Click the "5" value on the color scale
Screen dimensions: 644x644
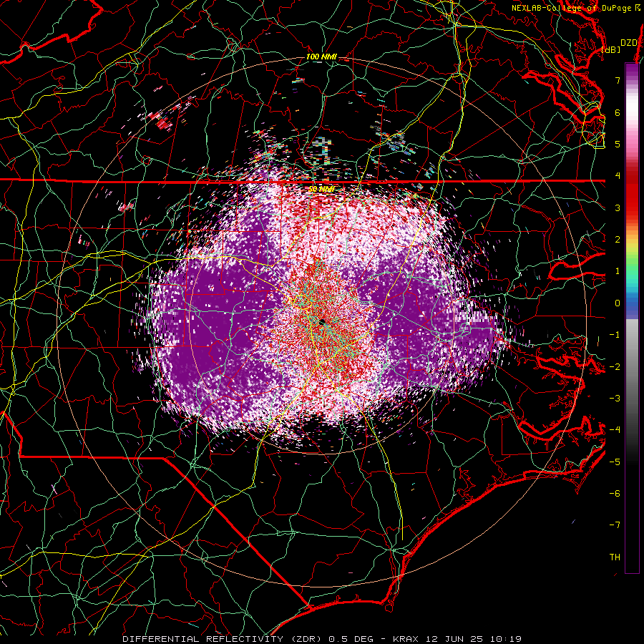click(x=618, y=144)
